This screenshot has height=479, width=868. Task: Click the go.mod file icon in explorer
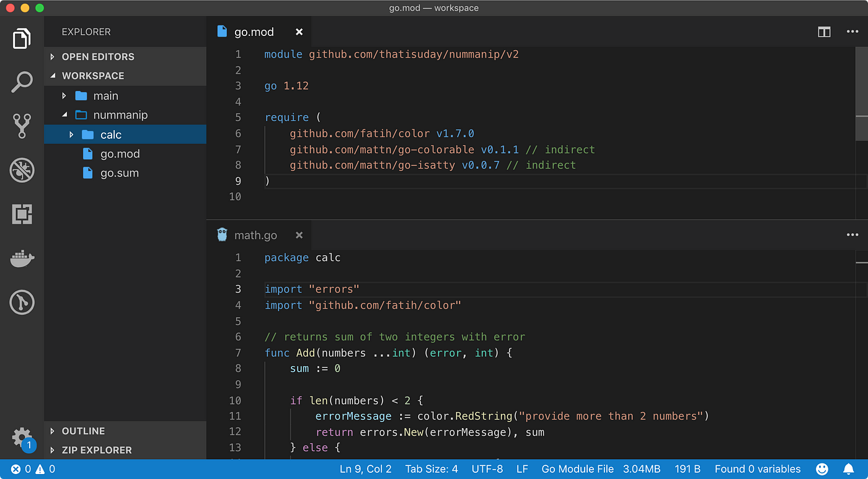point(87,154)
